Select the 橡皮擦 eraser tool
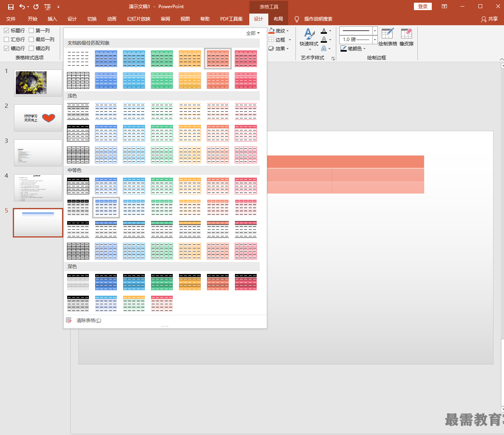Viewport: 504px width, 435px height. [x=407, y=37]
